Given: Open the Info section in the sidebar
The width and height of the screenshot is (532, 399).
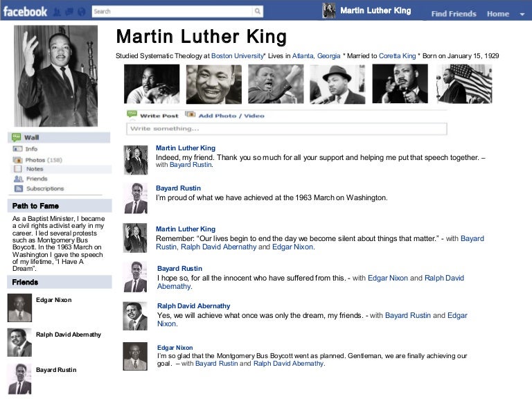Looking at the screenshot, I should click(x=31, y=149).
